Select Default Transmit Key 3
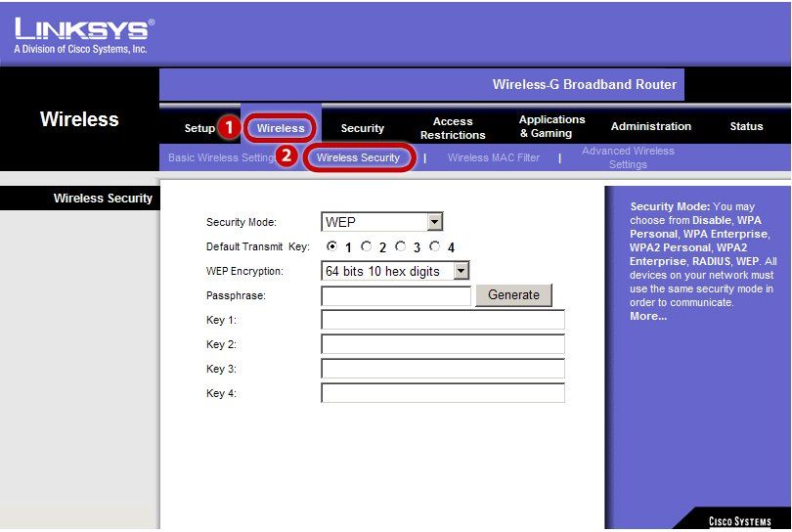 (401, 246)
